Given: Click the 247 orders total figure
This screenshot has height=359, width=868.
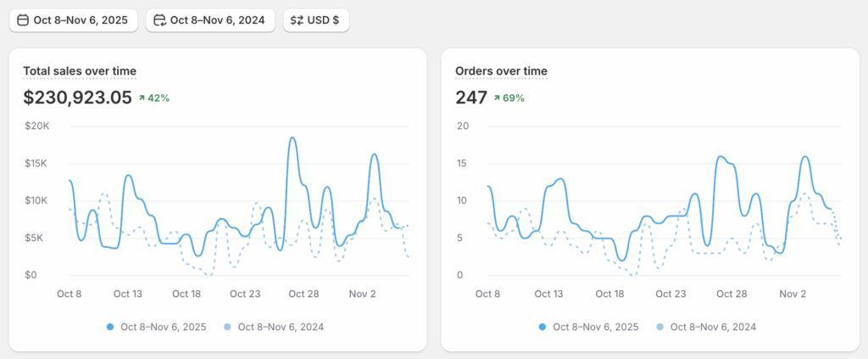Looking at the screenshot, I should (471, 98).
